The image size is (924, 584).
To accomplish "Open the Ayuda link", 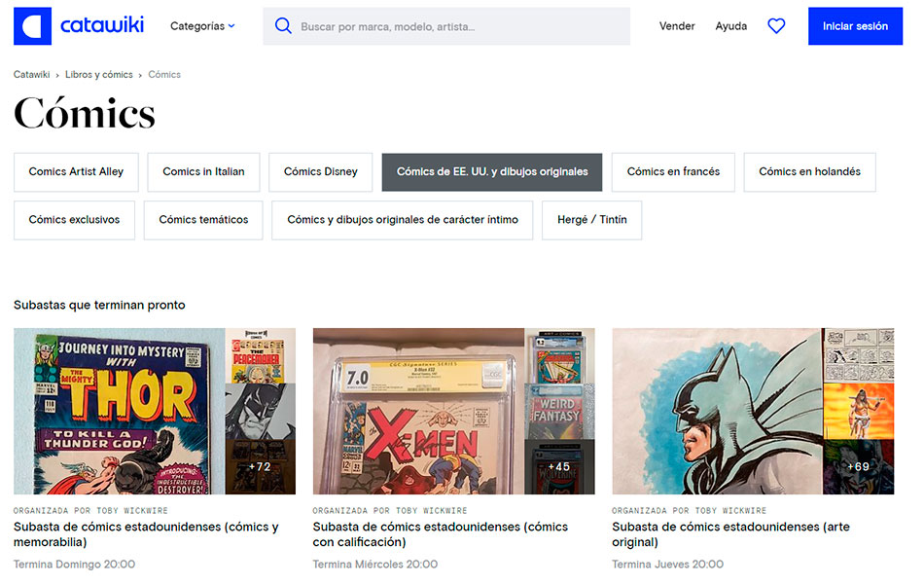I will tap(730, 26).
